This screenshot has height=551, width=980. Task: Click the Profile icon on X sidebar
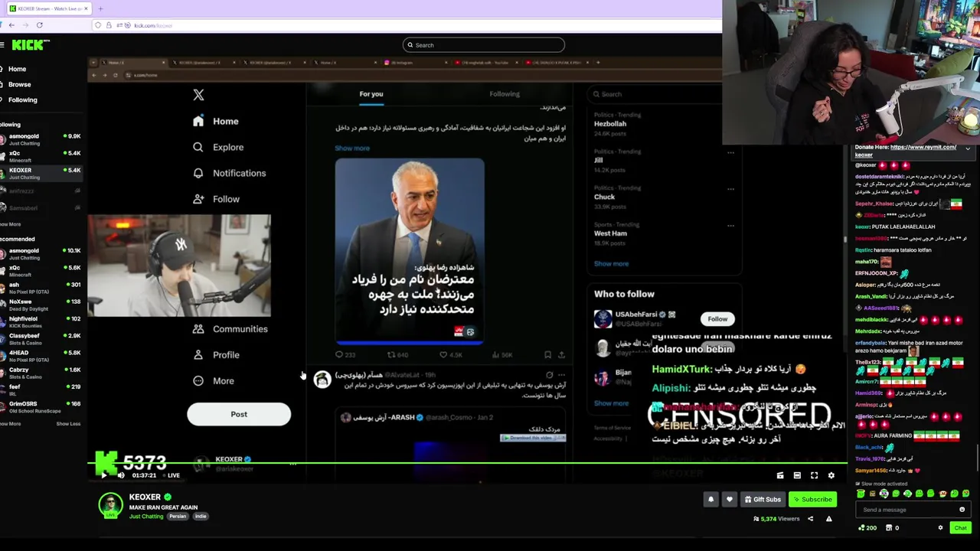pos(198,355)
